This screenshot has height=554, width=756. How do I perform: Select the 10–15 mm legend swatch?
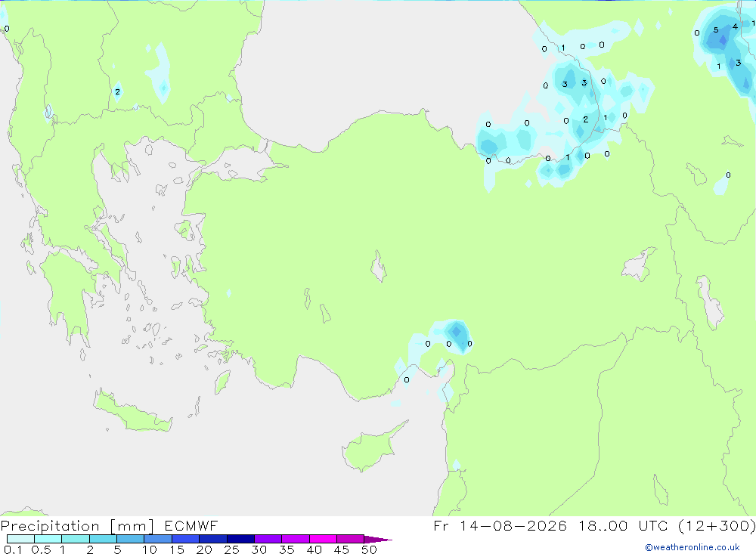(x=158, y=539)
